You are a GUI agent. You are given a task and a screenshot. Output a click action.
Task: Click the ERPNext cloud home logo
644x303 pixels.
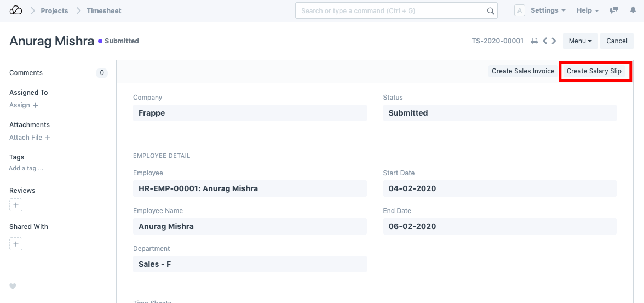(x=16, y=10)
